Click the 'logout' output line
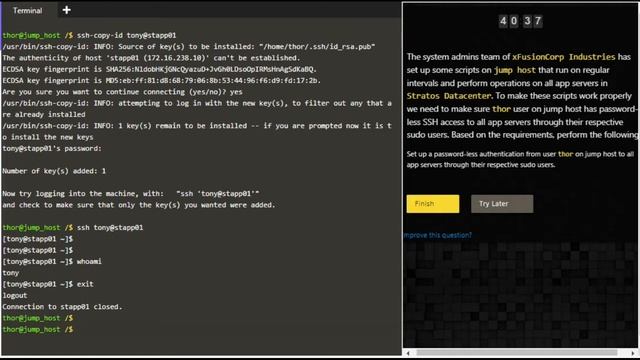 [x=15, y=295]
